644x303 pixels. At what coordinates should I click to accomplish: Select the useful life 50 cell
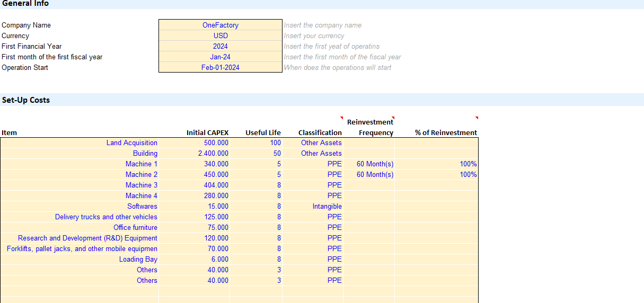257,153
